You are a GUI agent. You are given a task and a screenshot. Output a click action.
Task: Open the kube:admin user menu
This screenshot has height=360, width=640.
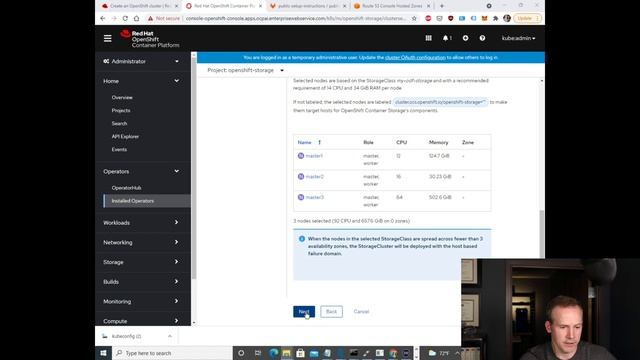518,38
